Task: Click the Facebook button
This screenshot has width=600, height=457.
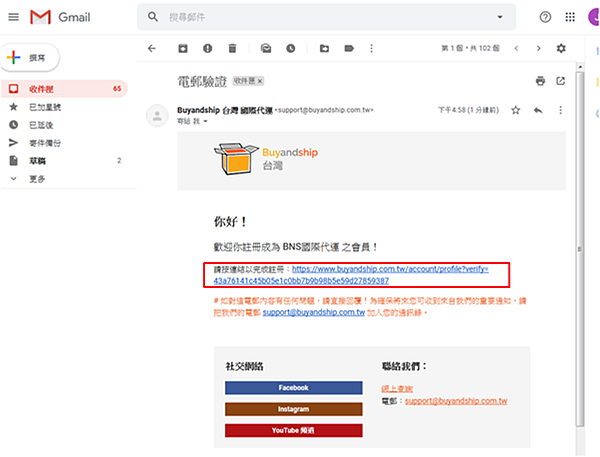Action: click(x=293, y=388)
